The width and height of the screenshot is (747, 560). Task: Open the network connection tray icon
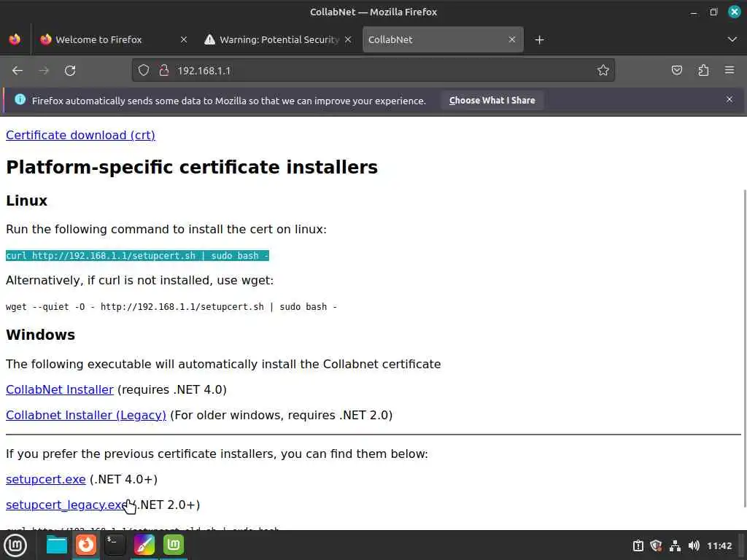675,545
